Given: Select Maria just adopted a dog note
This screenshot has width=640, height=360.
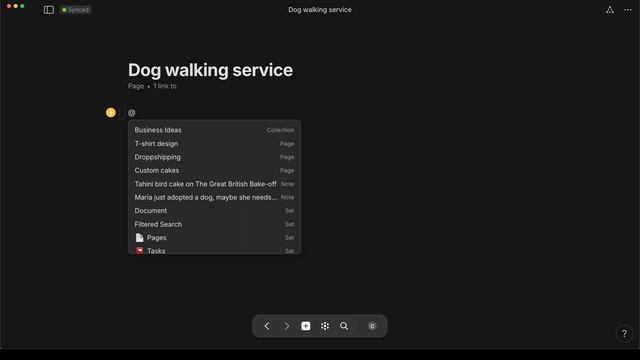Looking at the screenshot, I should 214,197.
